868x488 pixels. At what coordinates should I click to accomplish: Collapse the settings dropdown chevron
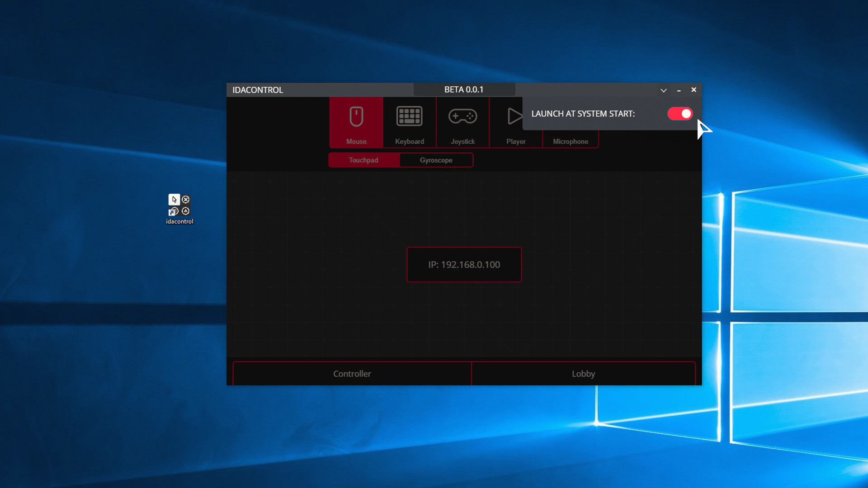[x=664, y=90]
